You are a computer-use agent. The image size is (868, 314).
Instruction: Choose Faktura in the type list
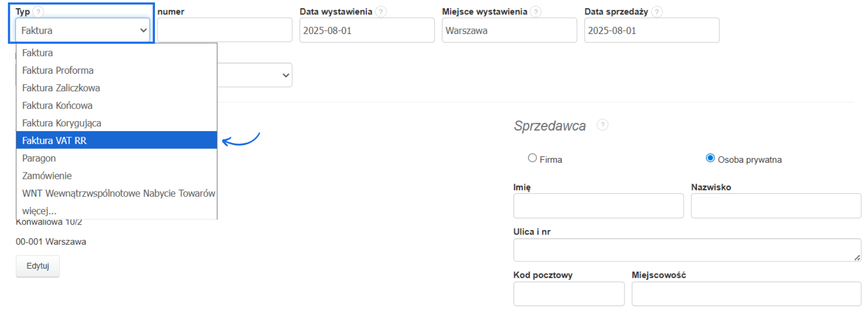117,53
